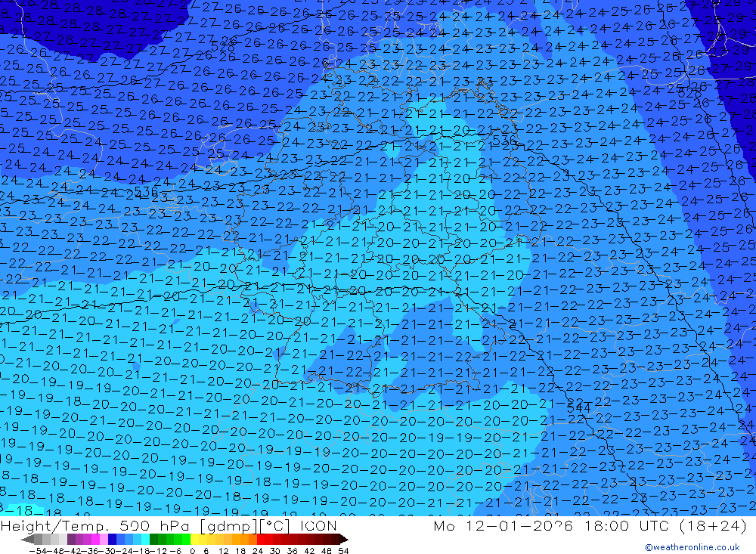
Task: Click the map title 'Height/Temp. 500 hPa'
Action: pos(96,525)
